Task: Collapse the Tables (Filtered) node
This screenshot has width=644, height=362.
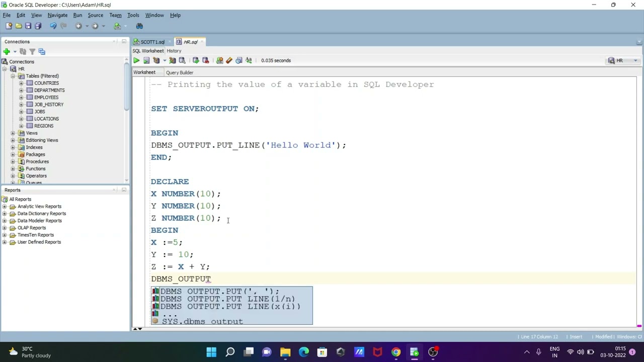Action: tap(13, 76)
